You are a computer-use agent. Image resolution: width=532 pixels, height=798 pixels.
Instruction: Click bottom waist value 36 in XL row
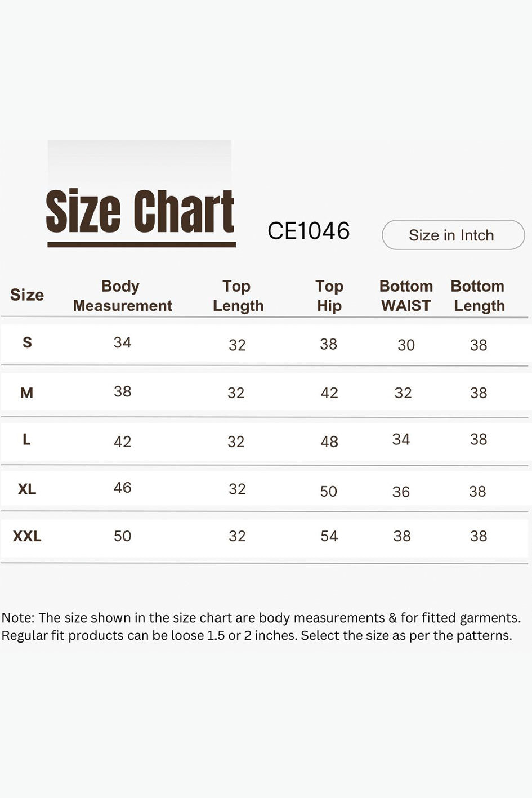pyautogui.click(x=401, y=492)
